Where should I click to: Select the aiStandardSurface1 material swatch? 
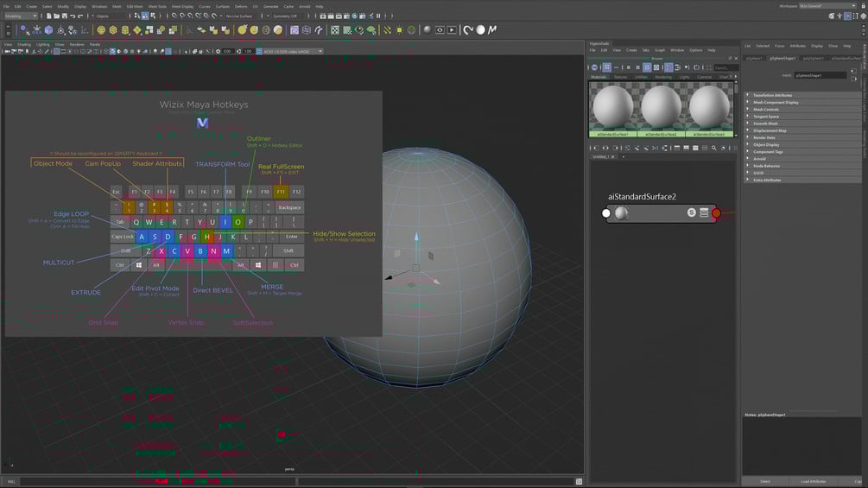point(613,109)
